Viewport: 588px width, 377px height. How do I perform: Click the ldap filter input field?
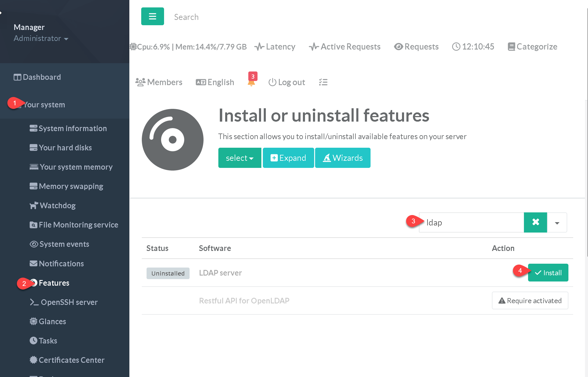tap(472, 222)
